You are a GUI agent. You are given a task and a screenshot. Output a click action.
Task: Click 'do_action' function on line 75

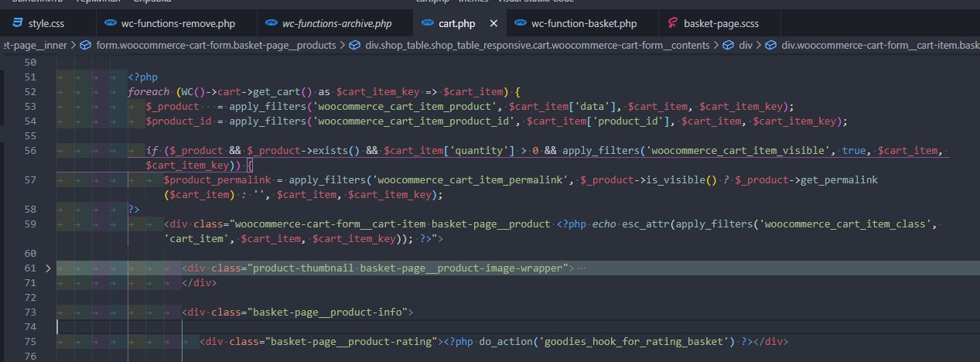click(x=506, y=342)
